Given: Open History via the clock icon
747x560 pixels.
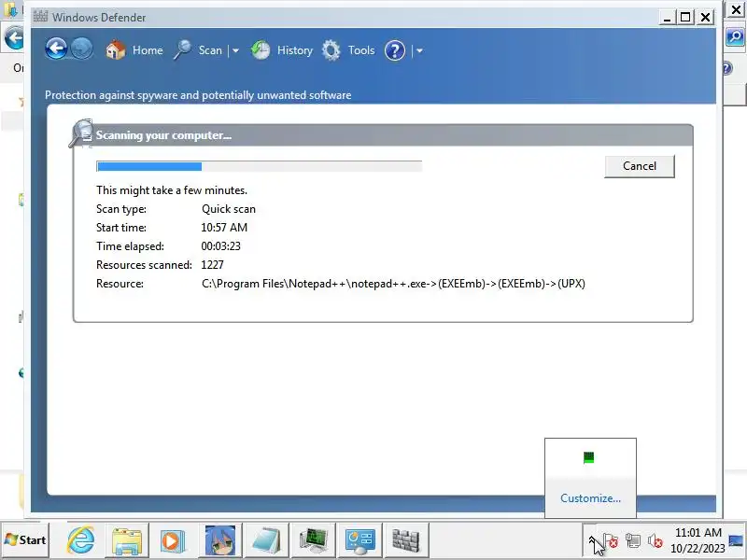Looking at the screenshot, I should (x=261, y=50).
